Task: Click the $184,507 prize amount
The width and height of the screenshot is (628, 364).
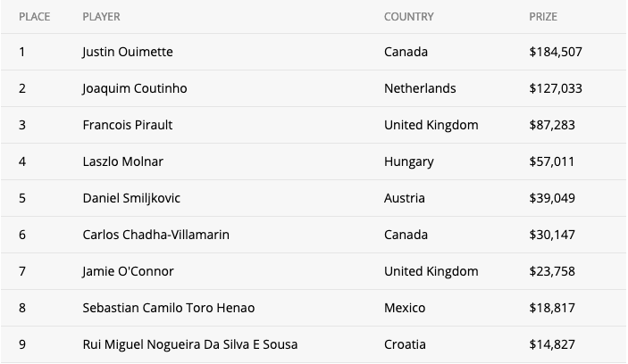Action: click(556, 52)
